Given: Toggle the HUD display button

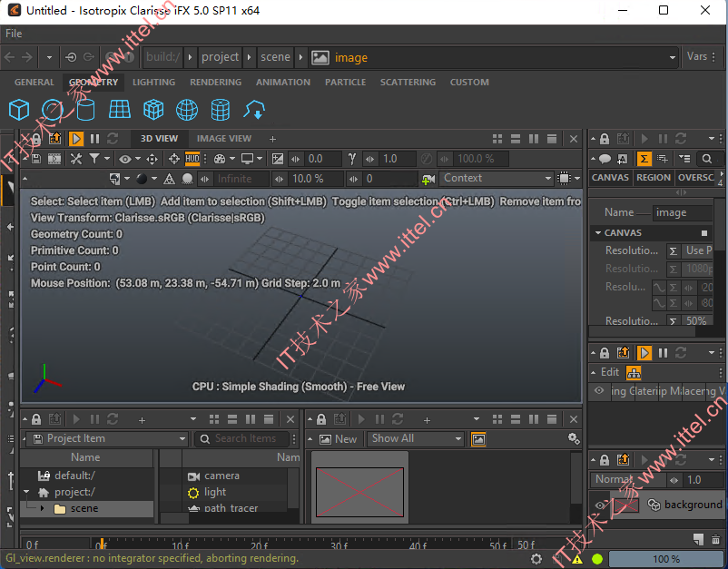Looking at the screenshot, I should tap(192, 159).
